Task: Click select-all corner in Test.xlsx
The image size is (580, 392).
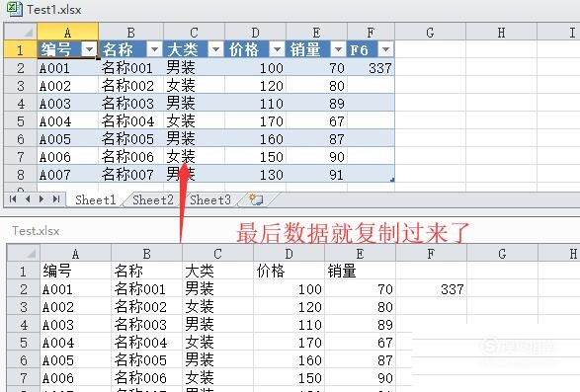Action: (24, 253)
